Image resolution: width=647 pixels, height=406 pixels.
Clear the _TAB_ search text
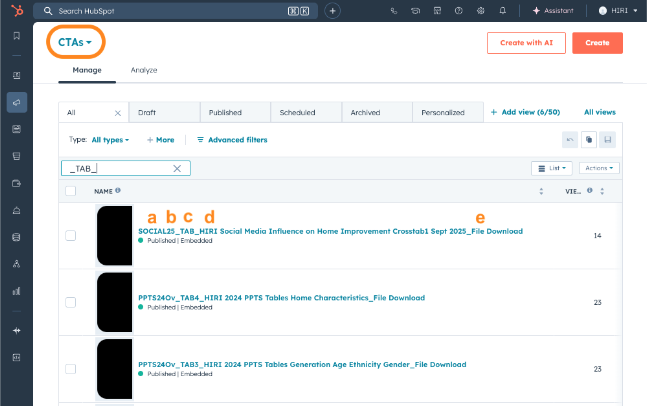pos(177,169)
